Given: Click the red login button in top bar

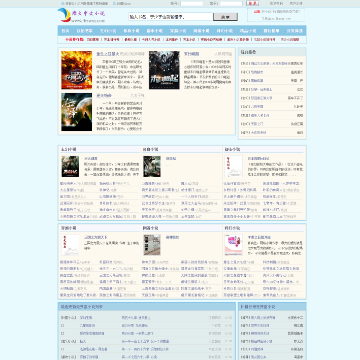Looking at the screenshot, I should [x=252, y=3].
